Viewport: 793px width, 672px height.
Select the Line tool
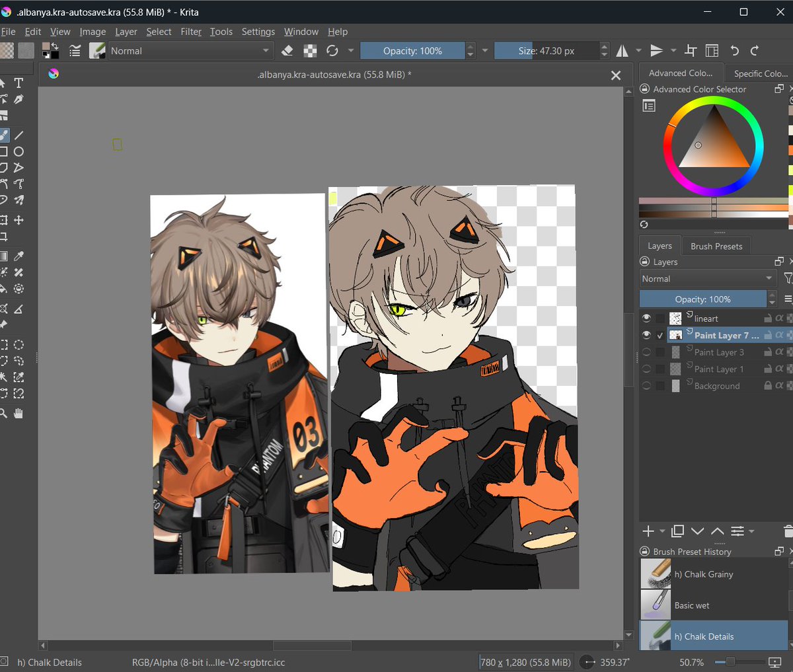(19, 135)
